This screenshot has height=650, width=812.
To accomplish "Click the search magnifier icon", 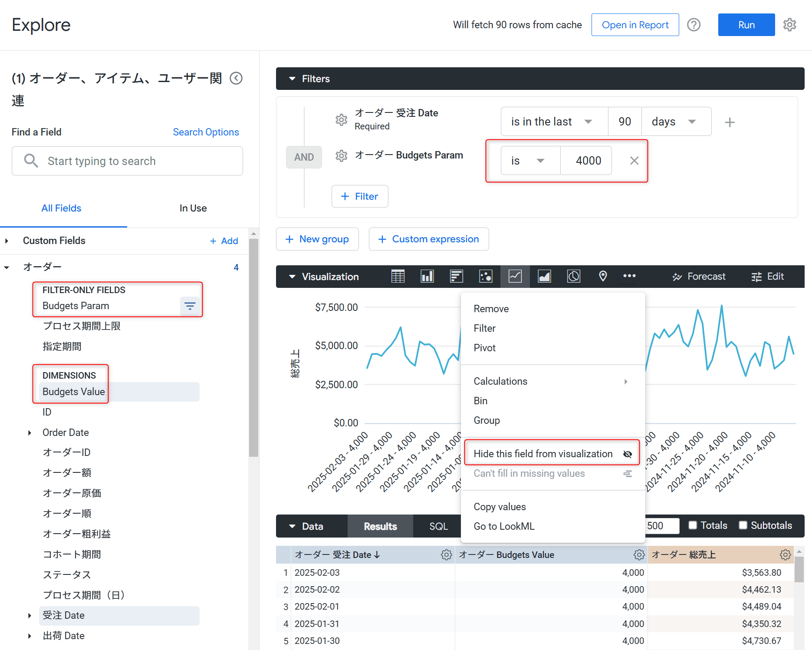I will click(31, 161).
